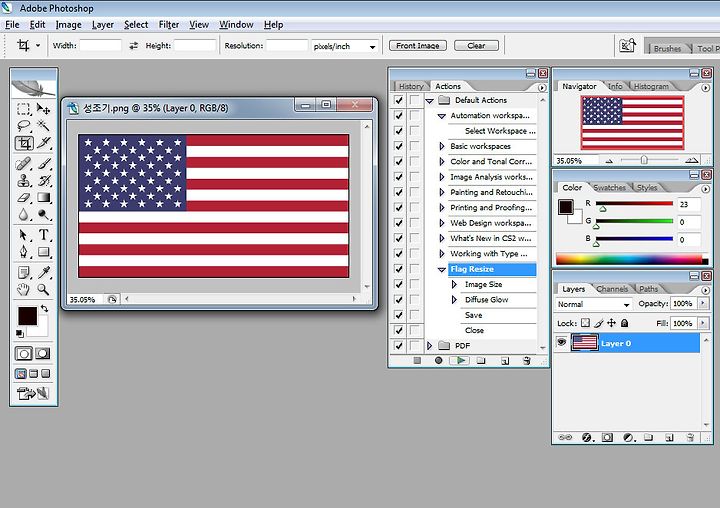Viewport: 720px width, 508px height.
Task: Click the Play action button
Action: coord(461,361)
